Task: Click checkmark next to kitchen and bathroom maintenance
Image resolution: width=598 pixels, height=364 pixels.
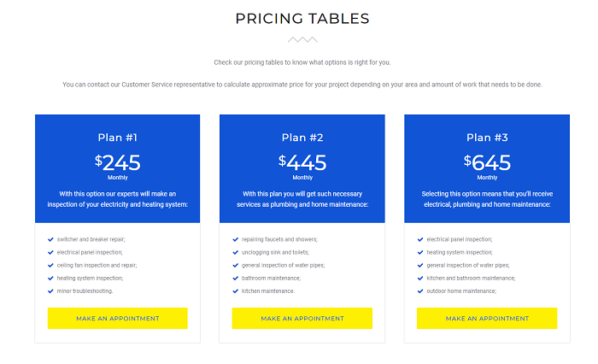Action: pos(420,278)
